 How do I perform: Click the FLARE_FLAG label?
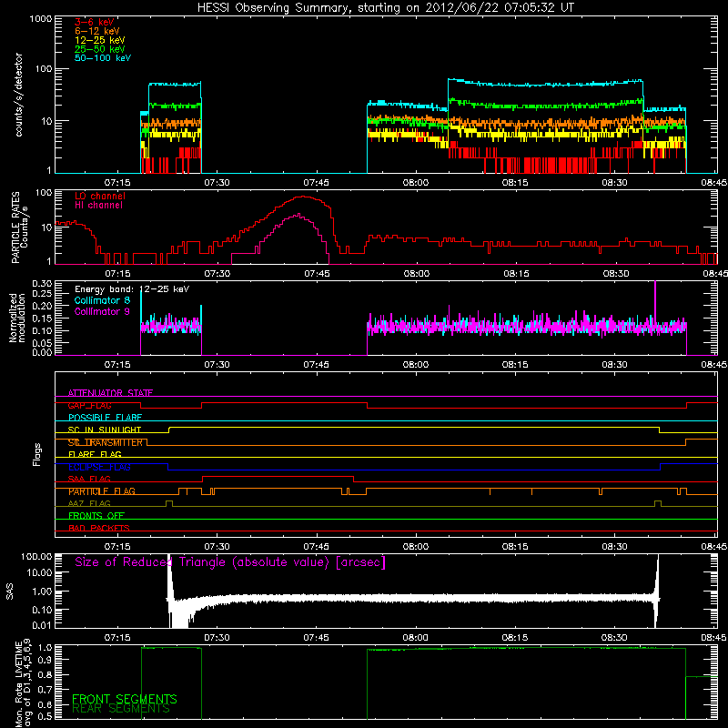[95, 454]
